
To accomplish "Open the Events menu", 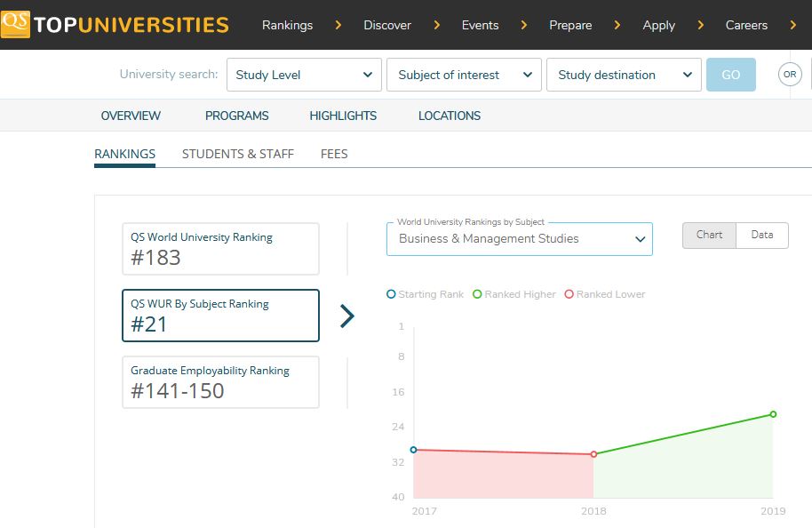I will [x=480, y=25].
